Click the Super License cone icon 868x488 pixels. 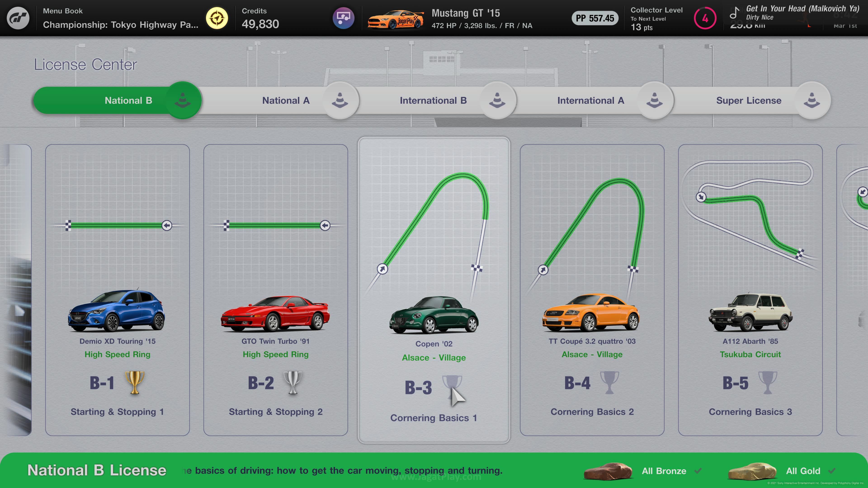812,100
